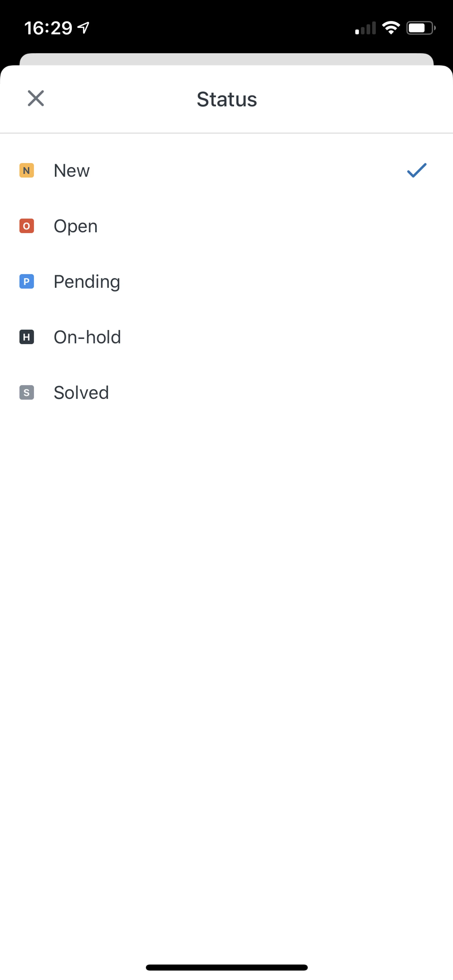Tap the Status header title
Screen dimensions: 453x980
click(x=226, y=99)
